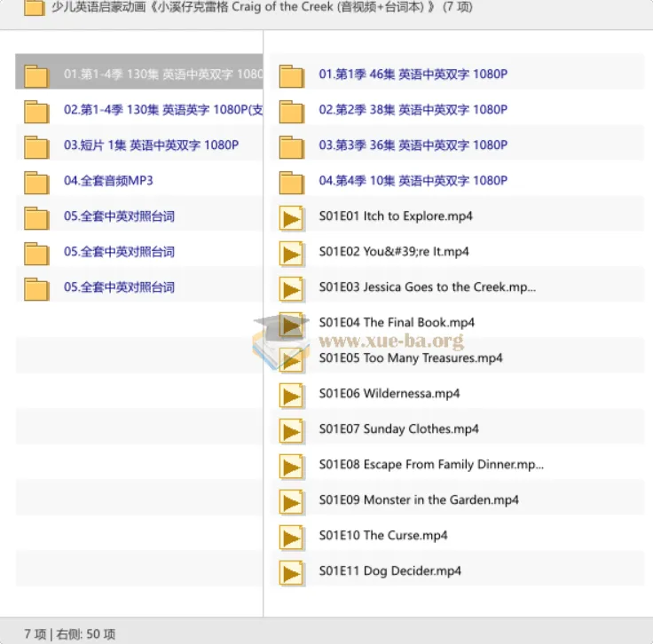Click the folder icon for 04.第4季 10集
This screenshot has width=653, height=644.
(x=292, y=183)
